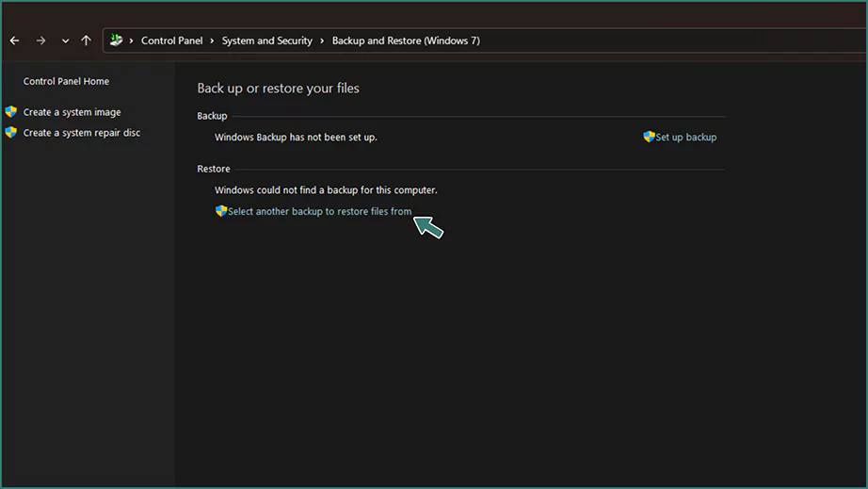Click shield icon beside Create a system repair disc
This screenshot has width=868, height=489.
(11, 132)
